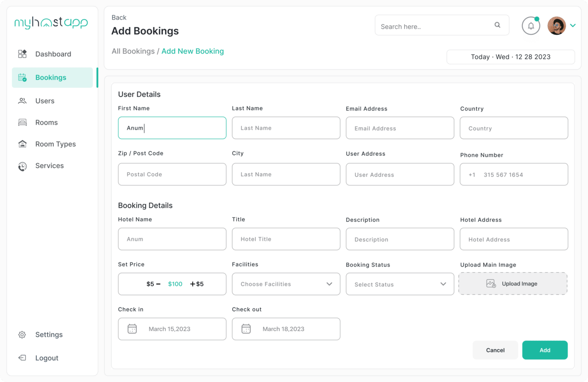The height and width of the screenshot is (382, 588).
Task: Follow the All Bookings breadcrumb link
Action: (x=133, y=51)
